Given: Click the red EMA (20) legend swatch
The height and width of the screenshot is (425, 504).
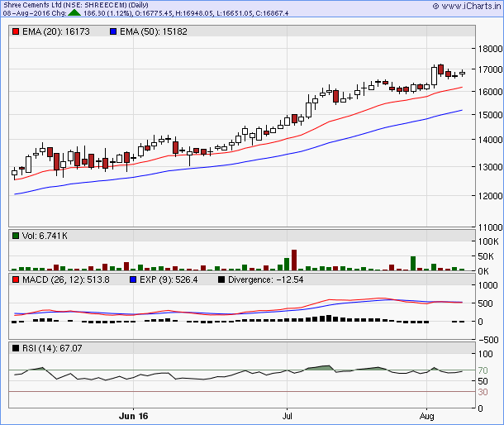Looking at the screenshot, I should (x=16, y=31).
